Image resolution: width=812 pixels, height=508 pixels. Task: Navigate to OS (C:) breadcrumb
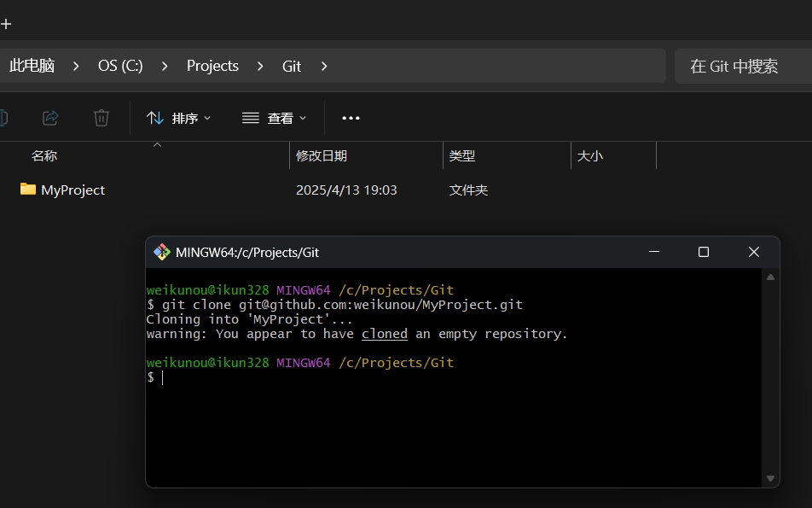[120, 66]
